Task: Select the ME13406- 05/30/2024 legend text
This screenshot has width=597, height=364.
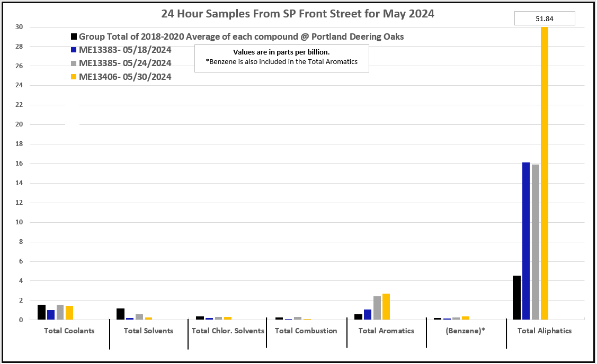Action: click(125, 77)
